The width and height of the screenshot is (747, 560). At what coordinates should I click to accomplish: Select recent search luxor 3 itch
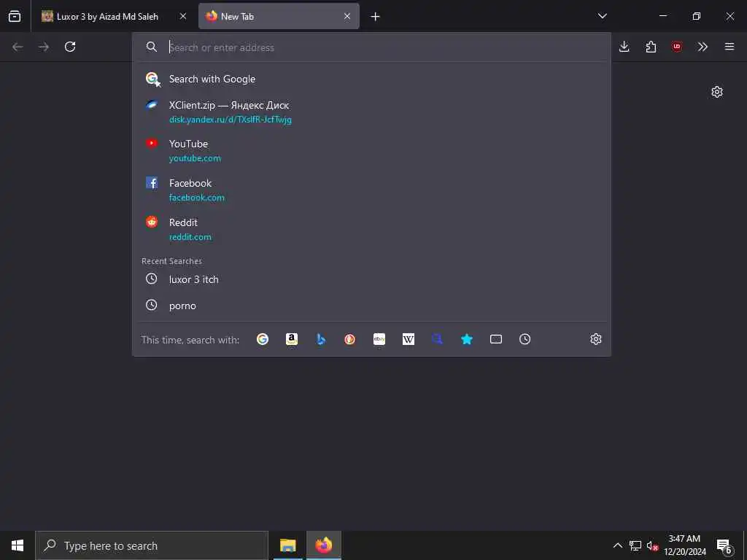(371, 279)
